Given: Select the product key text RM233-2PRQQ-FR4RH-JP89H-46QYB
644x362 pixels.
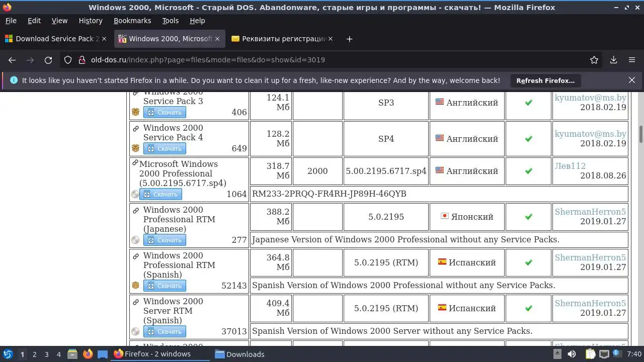Looking at the screenshot, I should click(x=329, y=194).
